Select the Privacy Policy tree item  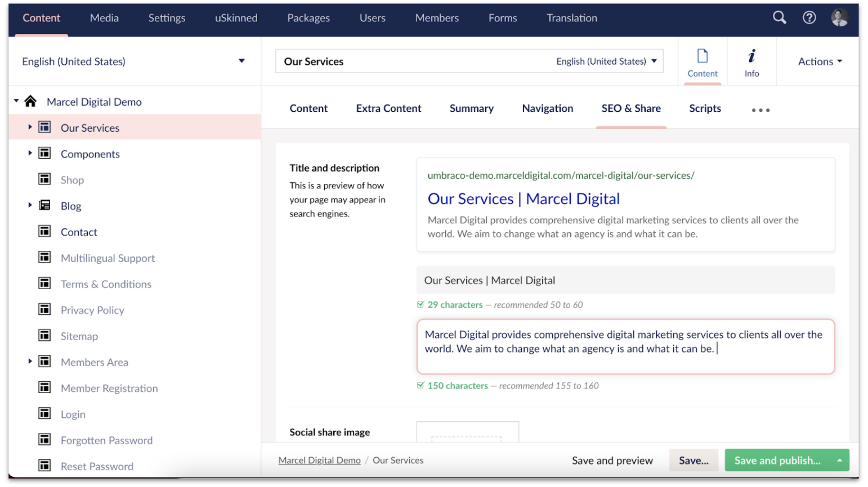point(92,310)
